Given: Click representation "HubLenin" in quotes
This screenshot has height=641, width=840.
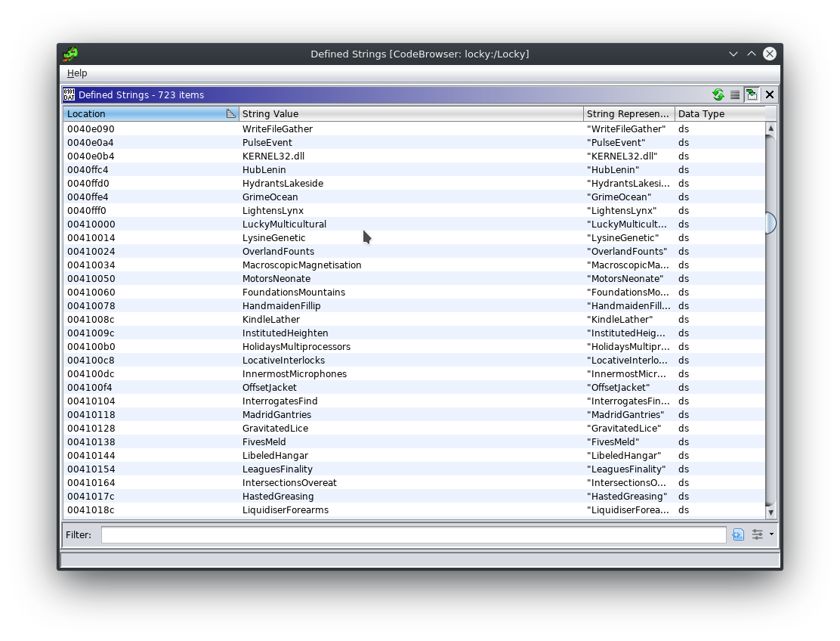Looking at the screenshot, I should click(x=613, y=170).
